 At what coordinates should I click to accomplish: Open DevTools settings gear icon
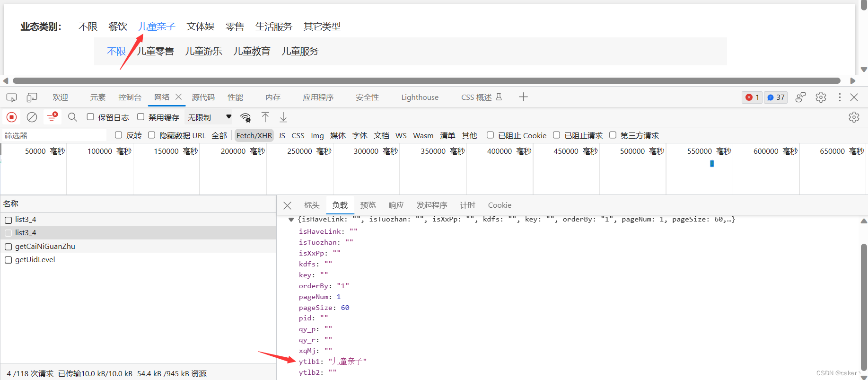pyautogui.click(x=821, y=97)
